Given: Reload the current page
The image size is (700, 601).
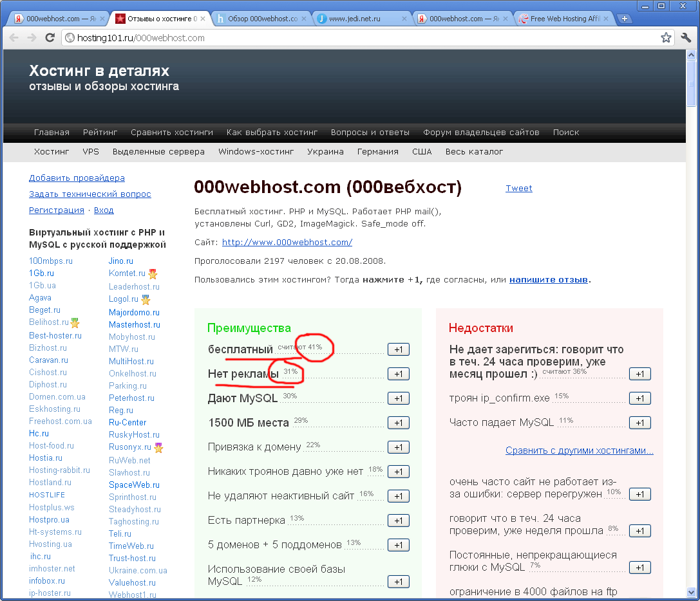Looking at the screenshot, I should (50, 38).
